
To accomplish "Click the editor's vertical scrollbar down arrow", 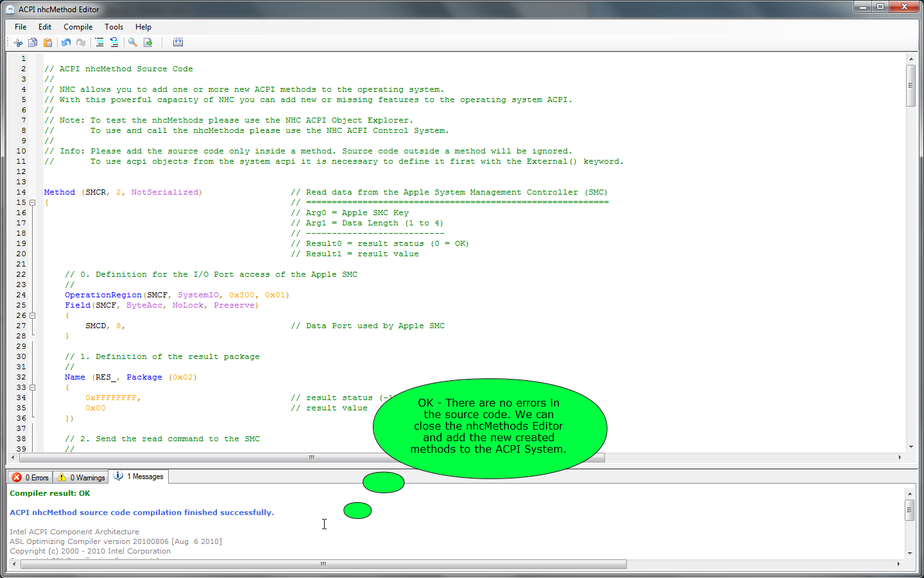I will (x=911, y=447).
